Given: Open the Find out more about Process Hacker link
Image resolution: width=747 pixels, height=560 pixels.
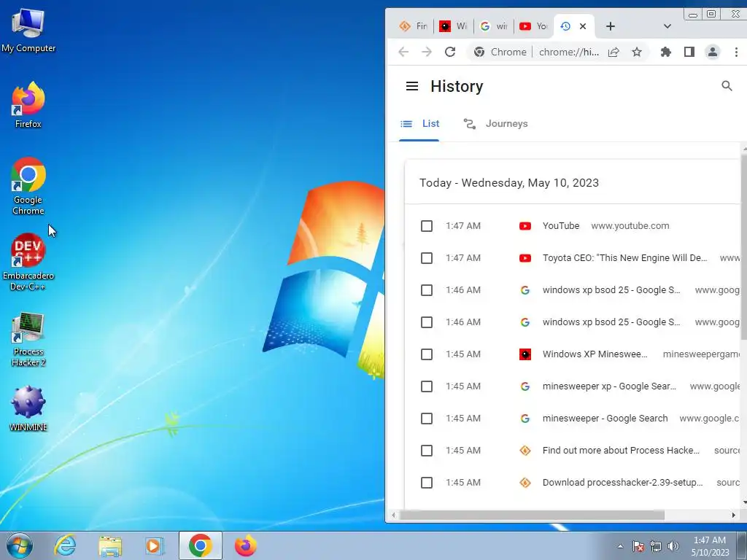Looking at the screenshot, I should coord(621,451).
